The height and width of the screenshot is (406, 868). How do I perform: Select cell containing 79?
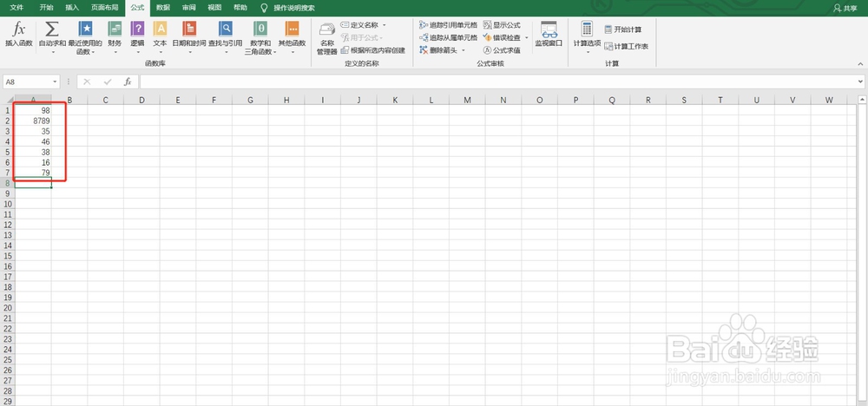[33, 173]
